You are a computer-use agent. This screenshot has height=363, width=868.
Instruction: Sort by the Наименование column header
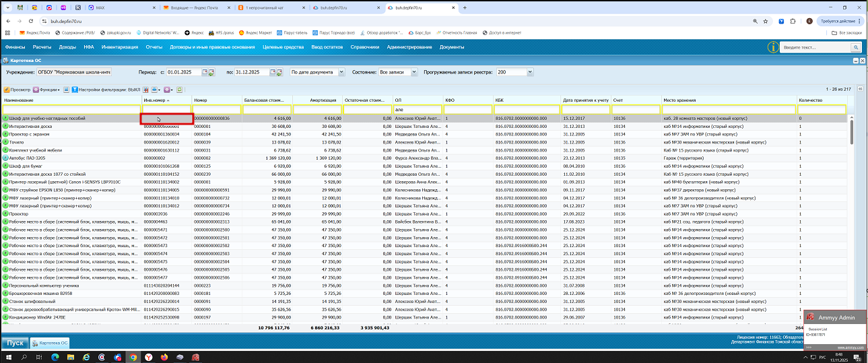tap(71, 100)
